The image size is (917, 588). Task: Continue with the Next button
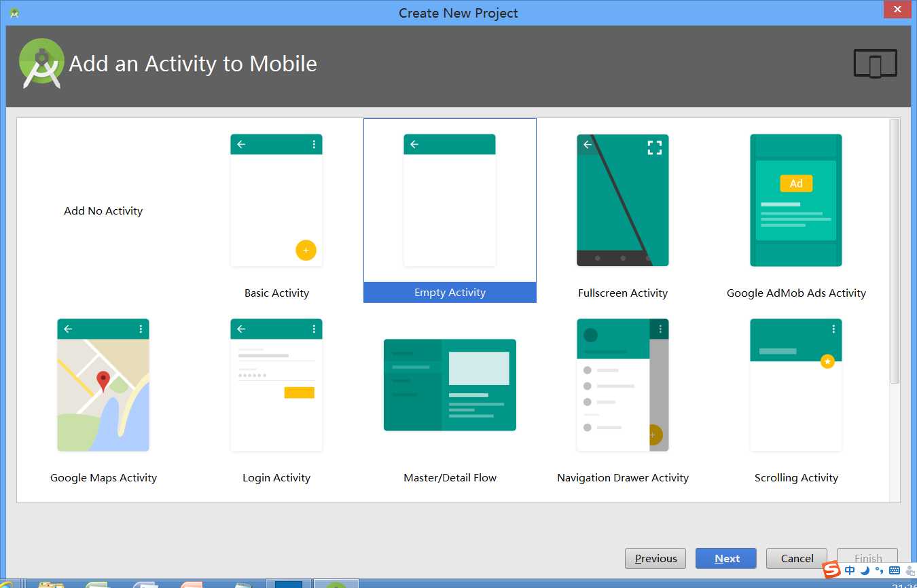(x=726, y=559)
